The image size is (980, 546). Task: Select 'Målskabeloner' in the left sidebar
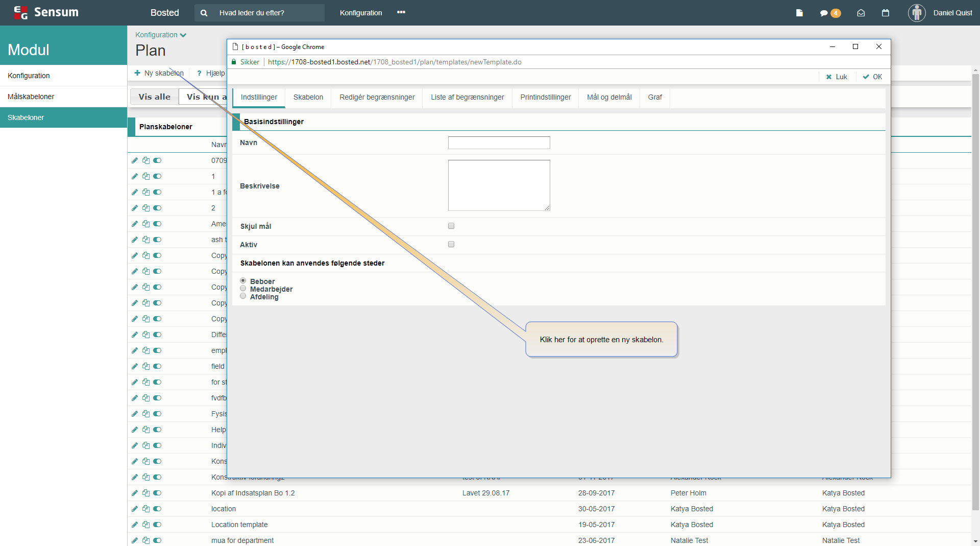31,97
